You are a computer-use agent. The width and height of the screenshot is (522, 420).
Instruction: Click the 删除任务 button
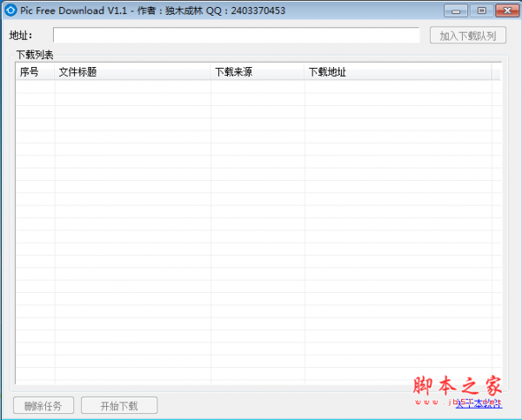(x=43, y=405)
